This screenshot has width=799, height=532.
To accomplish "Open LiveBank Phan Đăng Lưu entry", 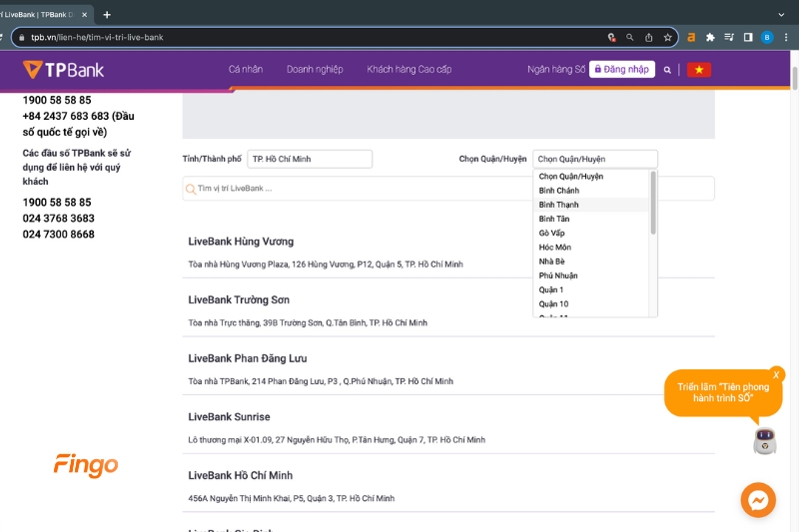I will coord(247,358).
